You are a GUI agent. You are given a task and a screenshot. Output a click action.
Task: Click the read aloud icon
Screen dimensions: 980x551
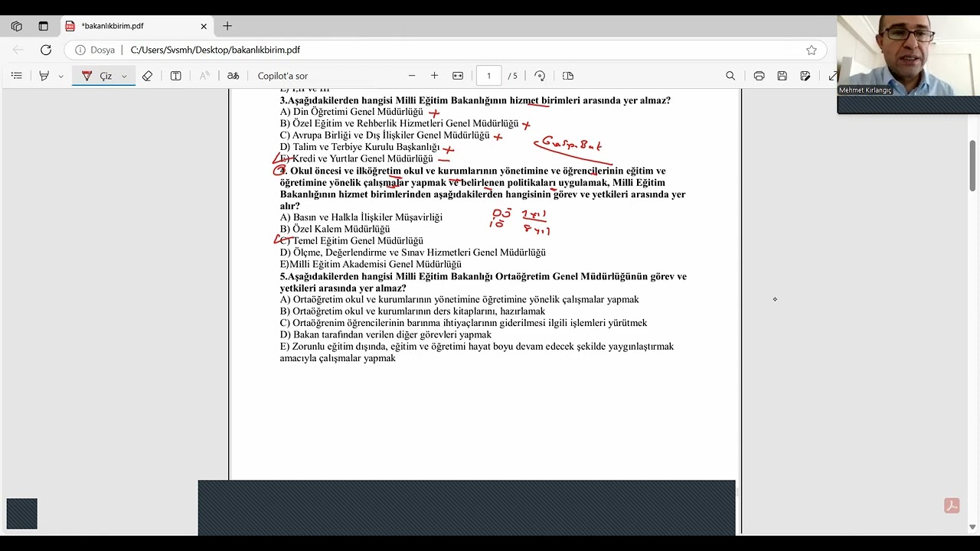[x=204, y=76]
